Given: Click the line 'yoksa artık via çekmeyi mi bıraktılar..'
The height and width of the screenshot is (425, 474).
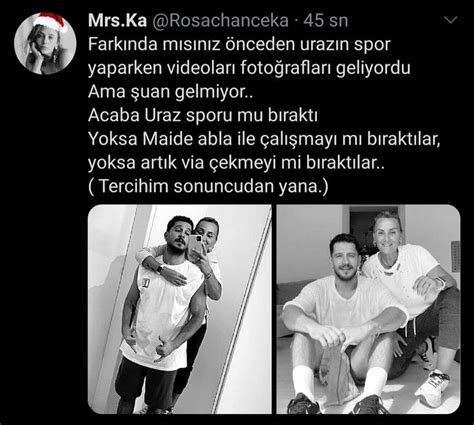Looking at the screenshot, I should coord(236,163).
